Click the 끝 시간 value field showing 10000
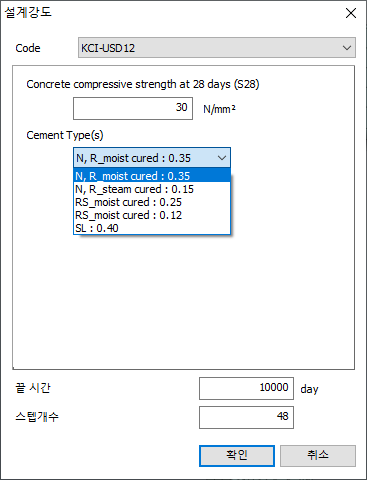 point(246,388)
